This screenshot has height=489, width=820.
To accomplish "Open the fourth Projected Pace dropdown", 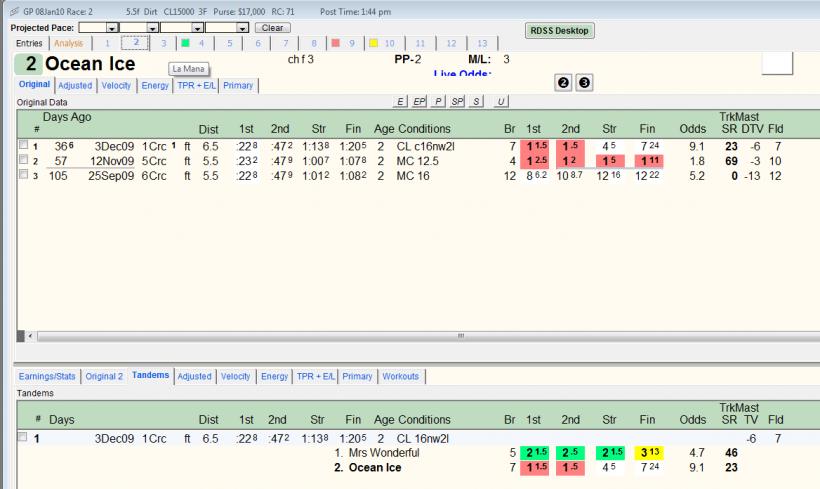I will coord(242,28).
